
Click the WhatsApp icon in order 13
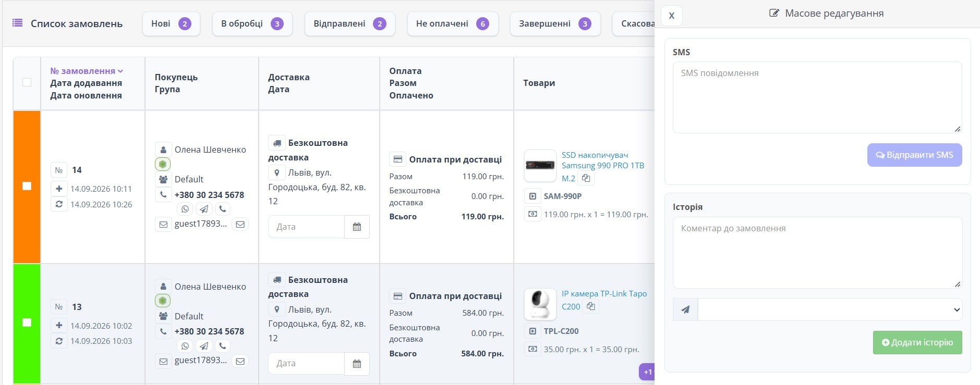(185, 346)
